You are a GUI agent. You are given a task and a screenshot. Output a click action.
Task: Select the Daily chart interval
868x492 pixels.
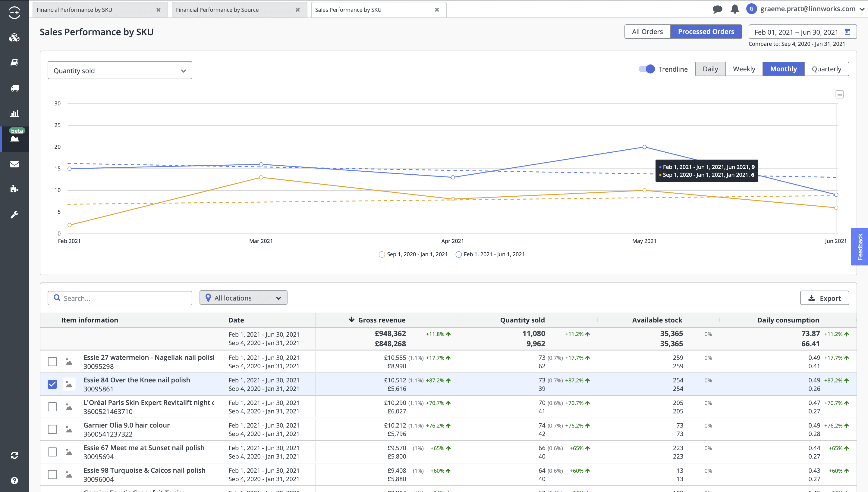(710, 69)
